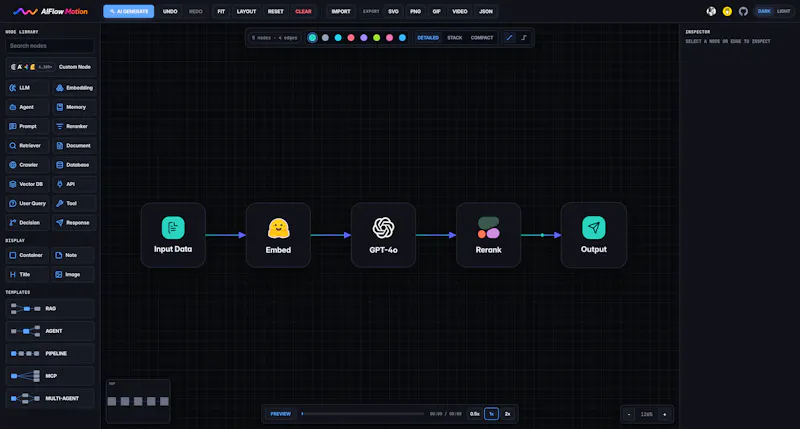Click the AI Generate button
Viewport: 800px width, 429px height.
point(129,11)
